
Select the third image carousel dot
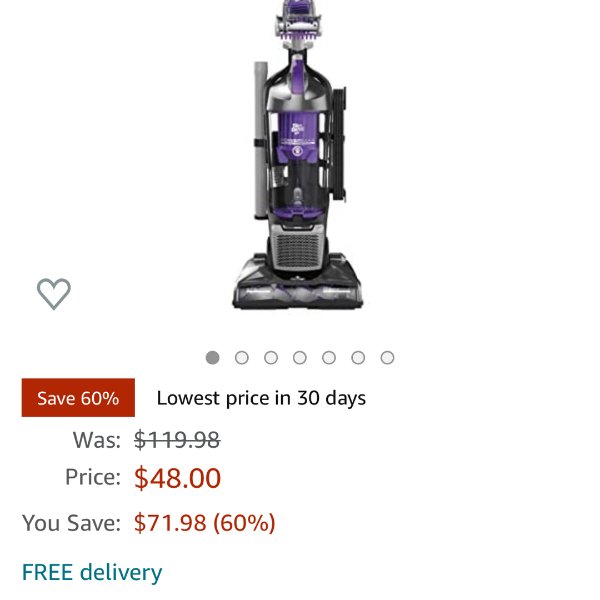point(271,358)
